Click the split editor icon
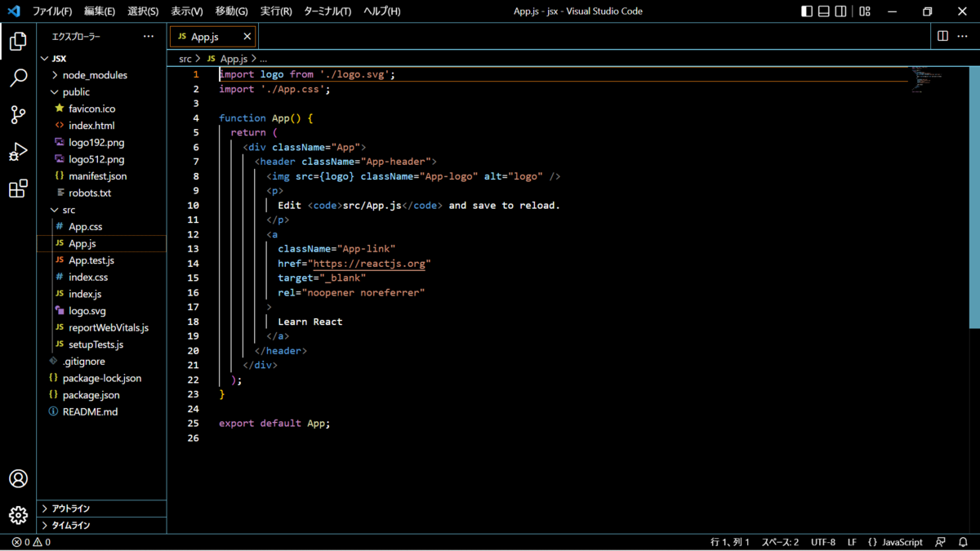This screenshot has height=551, width=980. (942, 36)
